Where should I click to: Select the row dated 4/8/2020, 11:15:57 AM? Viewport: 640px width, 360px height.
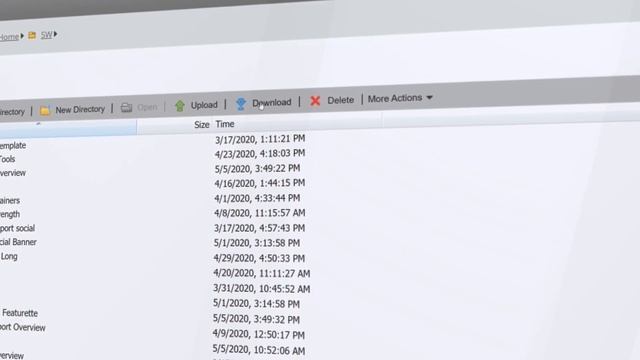coord(260,213)
